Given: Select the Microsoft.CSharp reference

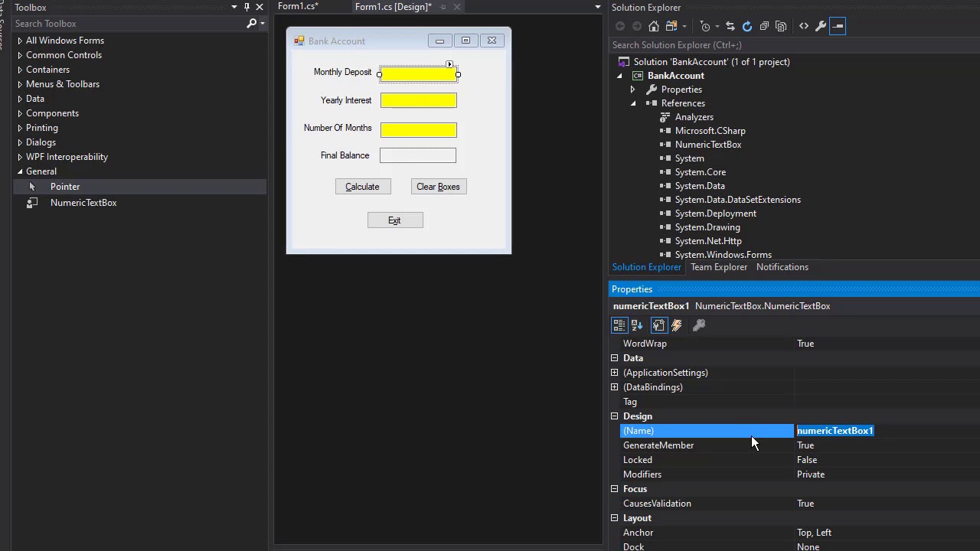Looking at the screenshot, I should click(x=710, y=131).
